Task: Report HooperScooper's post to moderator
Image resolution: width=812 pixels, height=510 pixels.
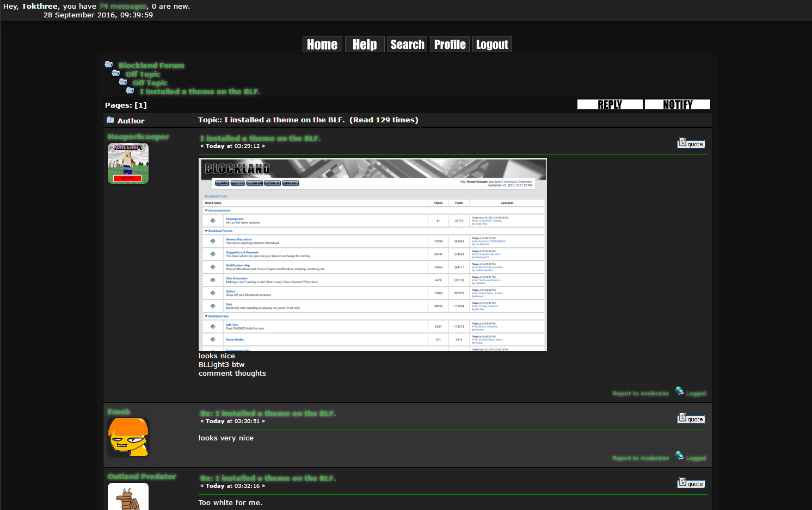Action: (641, 394)
